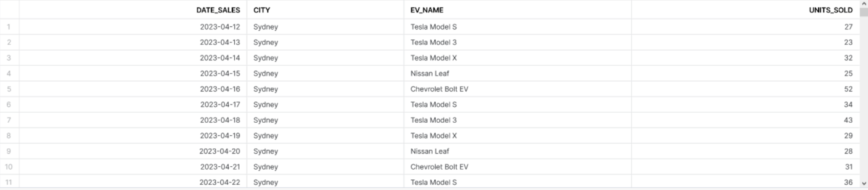868x190 pixels.
Task: Click the vertical scrollbar thumb
Action: [x=864, y=11]
